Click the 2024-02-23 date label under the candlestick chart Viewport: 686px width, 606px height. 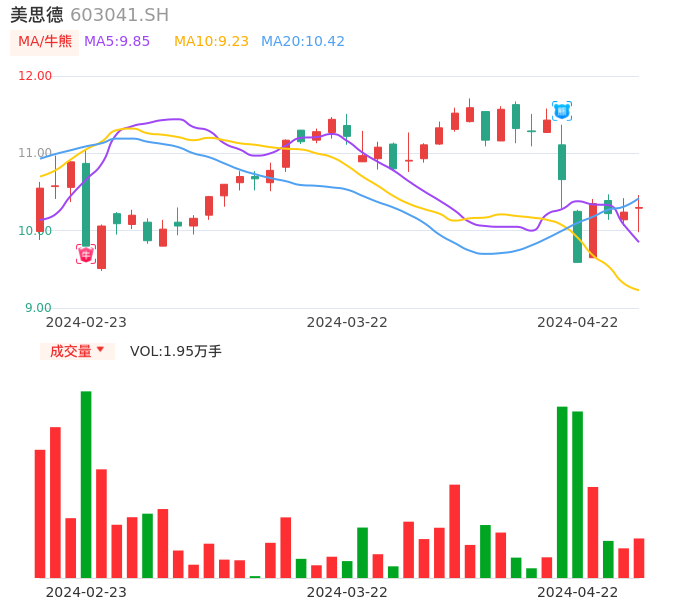(x=86, y=322)
